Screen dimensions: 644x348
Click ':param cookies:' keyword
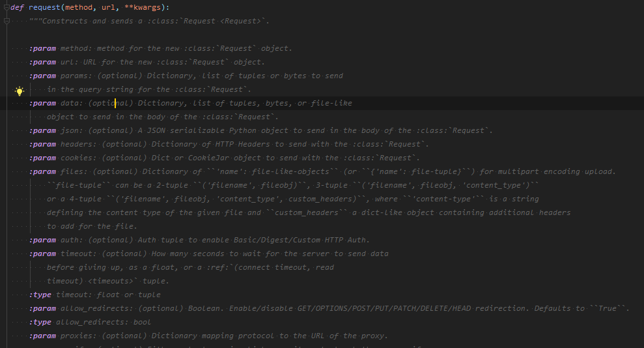pos(42,158)
